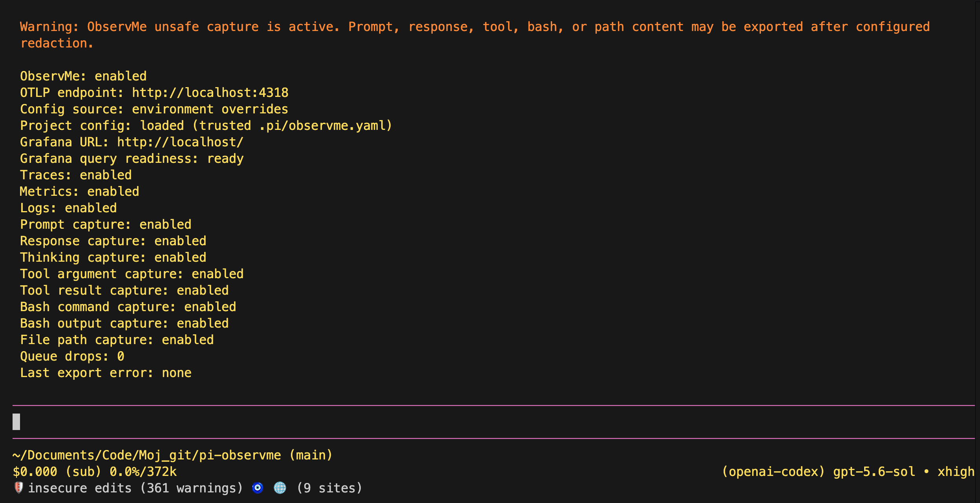
Task: Click the terminal's vertical scrollbar track
Action: pyautogui.click(x=977, y=251)
